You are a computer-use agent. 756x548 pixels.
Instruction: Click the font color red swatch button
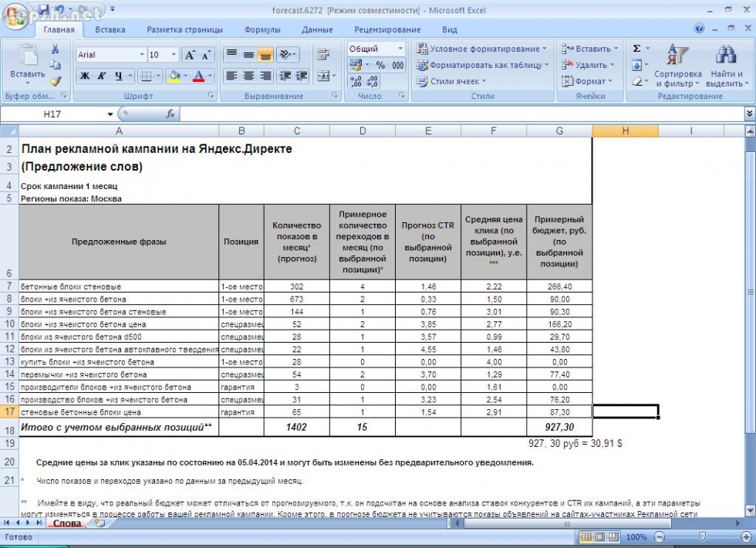pos(199,76)
